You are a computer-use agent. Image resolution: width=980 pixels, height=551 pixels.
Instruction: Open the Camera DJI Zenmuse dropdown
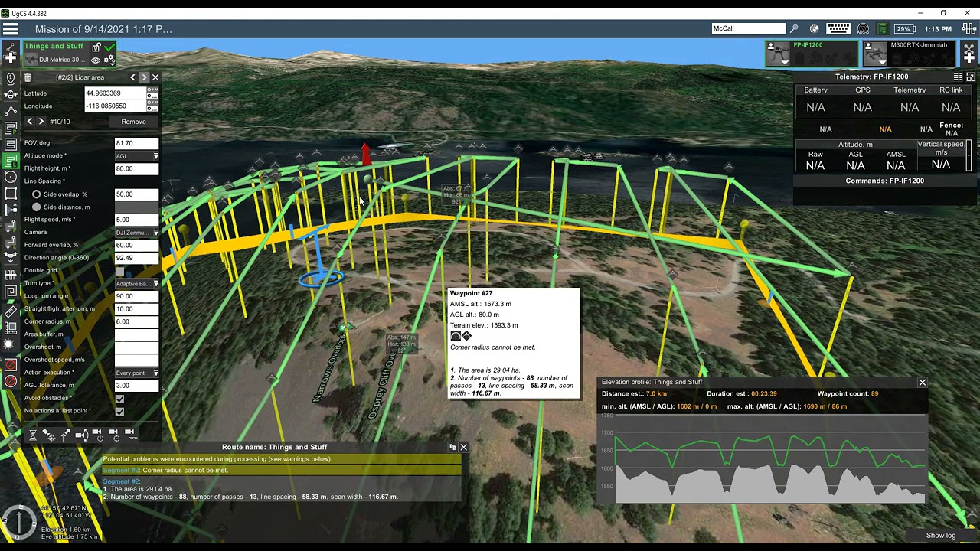136,233
